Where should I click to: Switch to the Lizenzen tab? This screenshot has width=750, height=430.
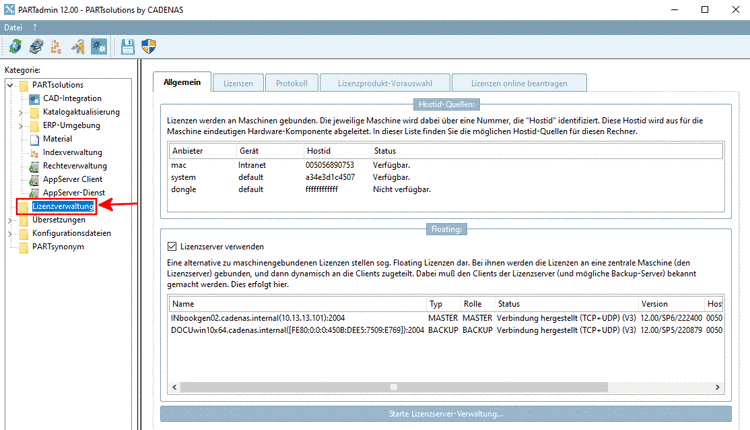pyautogui.click(x=238, y=83)
